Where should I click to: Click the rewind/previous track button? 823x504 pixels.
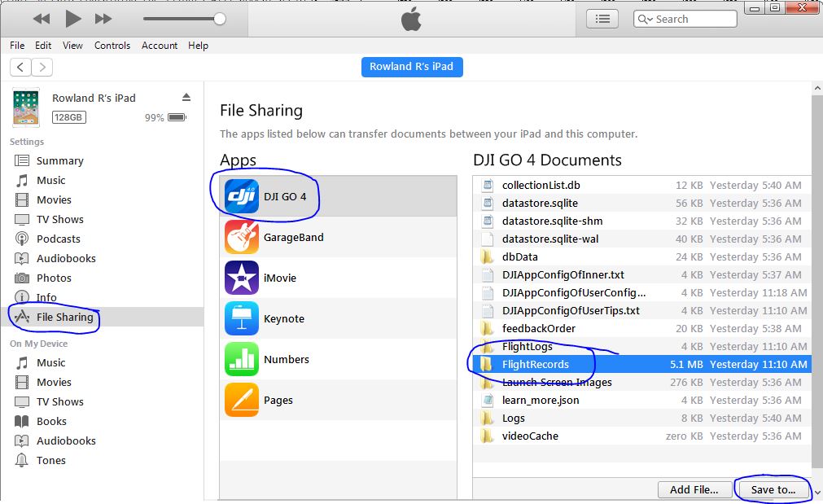tap(42, 18)
